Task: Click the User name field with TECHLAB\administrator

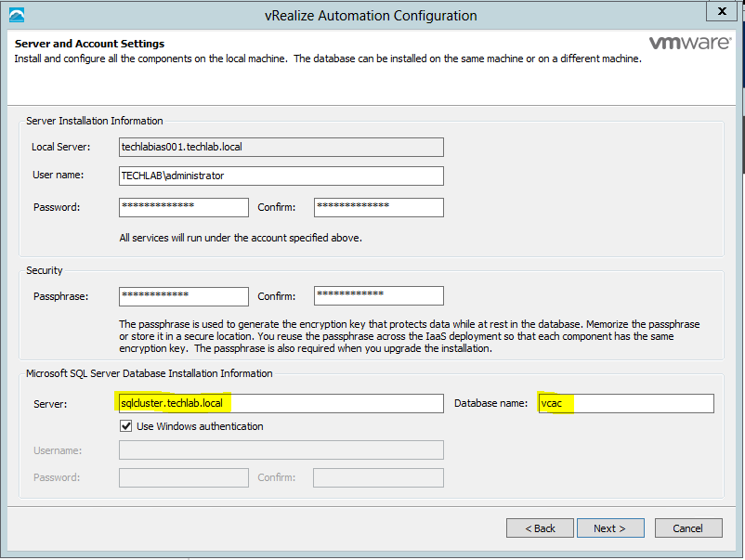Action: pyautogui.click(x=281, y=176)
